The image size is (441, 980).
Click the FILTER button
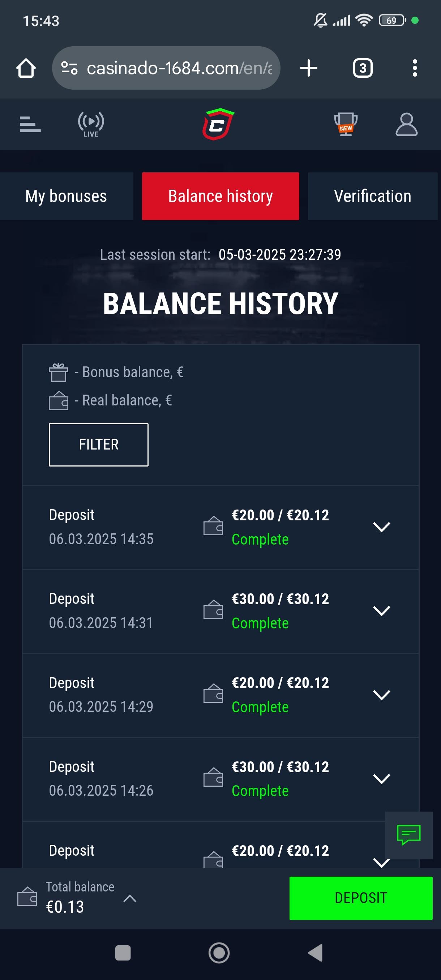[x=99, y=444]
